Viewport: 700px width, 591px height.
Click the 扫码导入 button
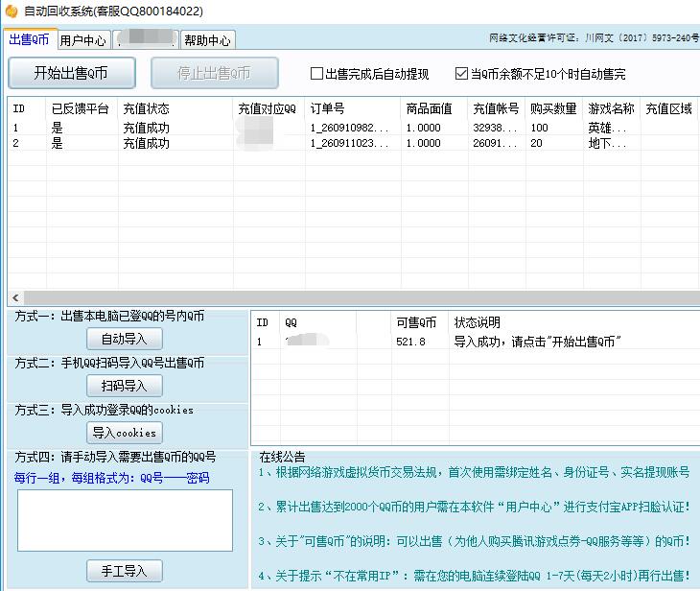pyautogui.click(x=124, y=386)
